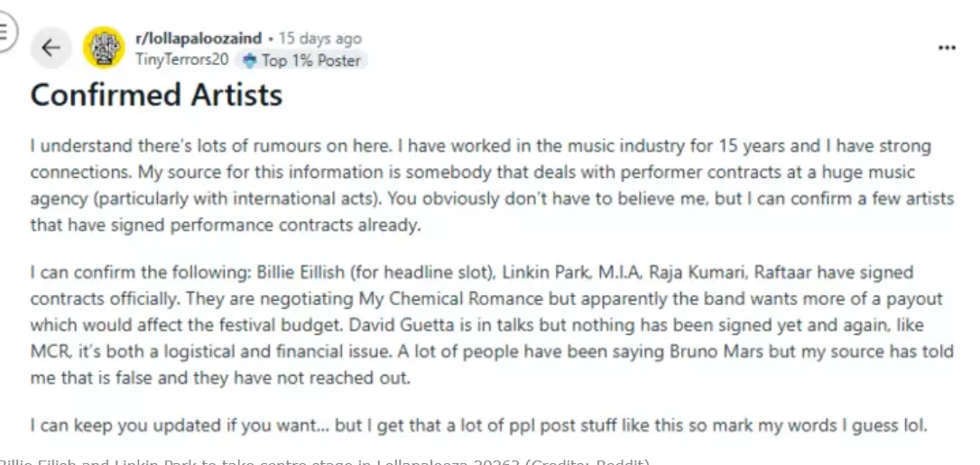
Task: Open the r/lollapaloozaind subreddit link
Action: 199,38
